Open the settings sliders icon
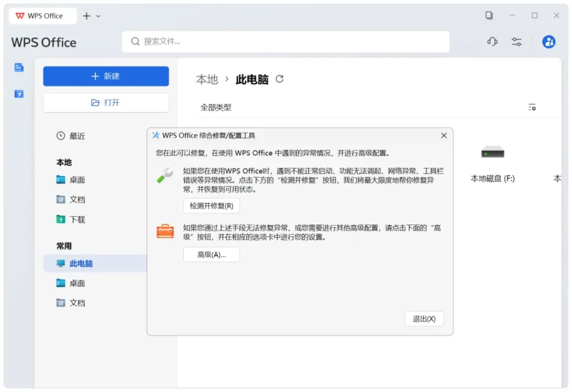572x392 pixels. 517,41
